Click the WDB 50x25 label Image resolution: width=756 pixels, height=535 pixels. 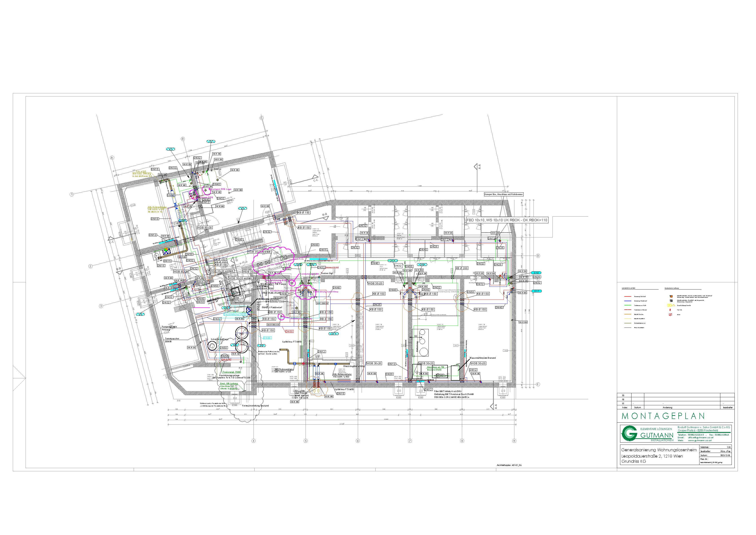258,247
